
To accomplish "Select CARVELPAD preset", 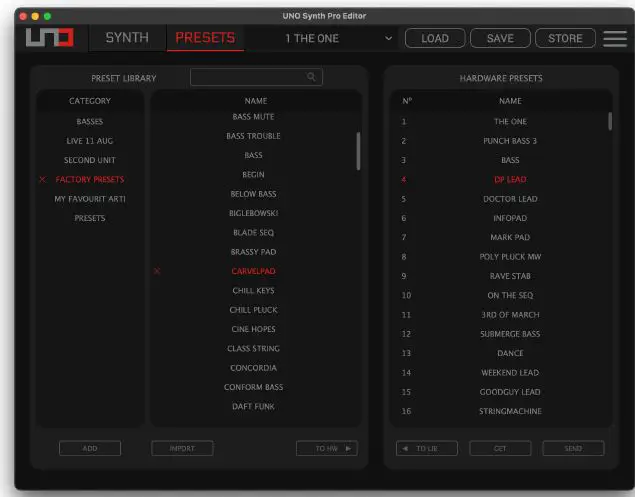I will tap(254, 271).
